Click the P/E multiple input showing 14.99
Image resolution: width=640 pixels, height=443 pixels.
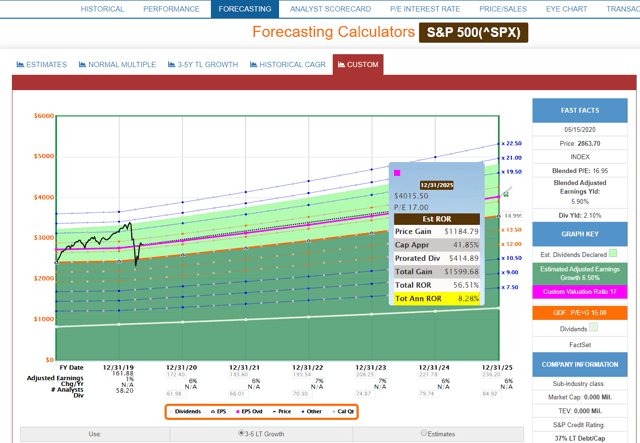tap(513, 216)
